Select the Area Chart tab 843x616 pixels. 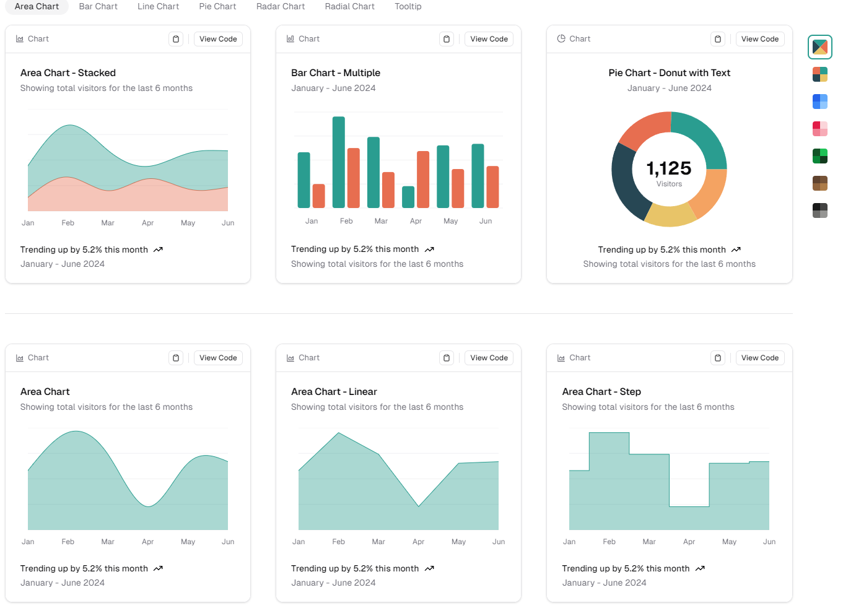click(37, 6)
